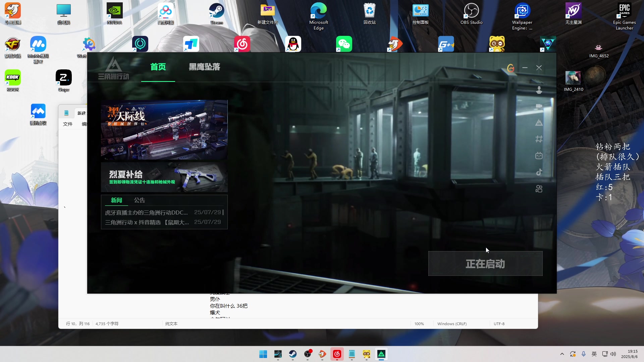Select the 无主星渊 desktop icon
The width and height of the screenshot is (644, 362).
(x=574, y=14)
